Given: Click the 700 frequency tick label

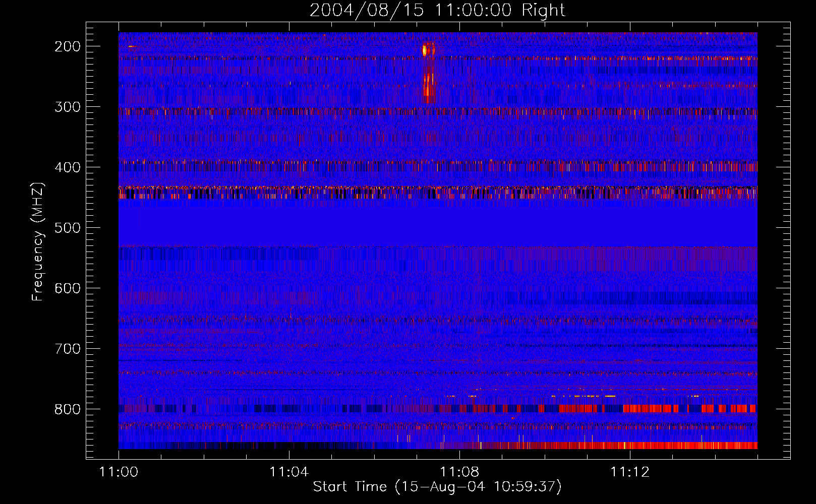Looking at the screenshot, I should coord(68,349).
